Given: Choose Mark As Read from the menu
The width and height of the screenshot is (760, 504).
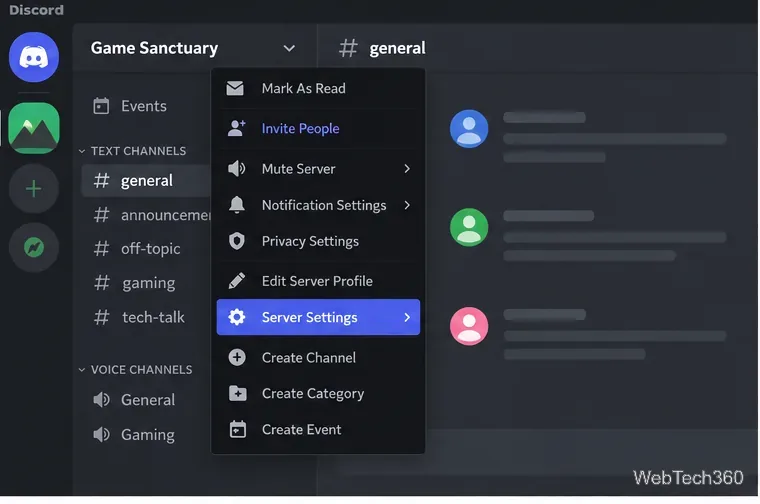Looking at the screenshot, I should (x=318, y=88).
